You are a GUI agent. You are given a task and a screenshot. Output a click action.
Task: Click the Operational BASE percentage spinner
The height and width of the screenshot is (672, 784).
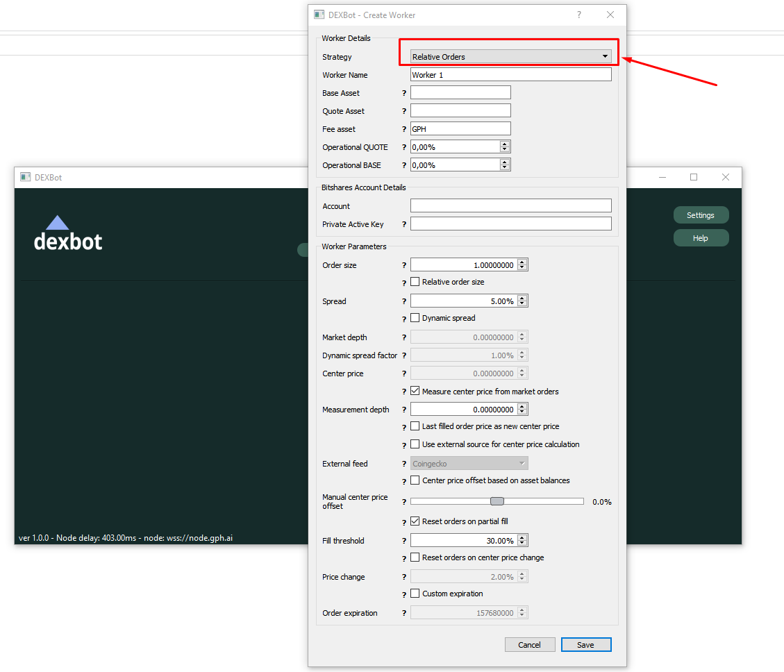(460, 165)
